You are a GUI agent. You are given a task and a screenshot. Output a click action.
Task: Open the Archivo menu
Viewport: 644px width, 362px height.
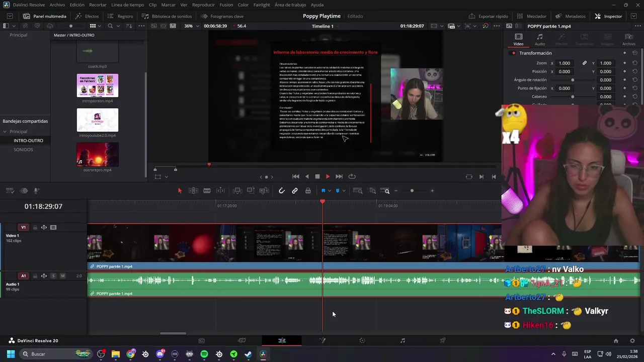(57, 5)
